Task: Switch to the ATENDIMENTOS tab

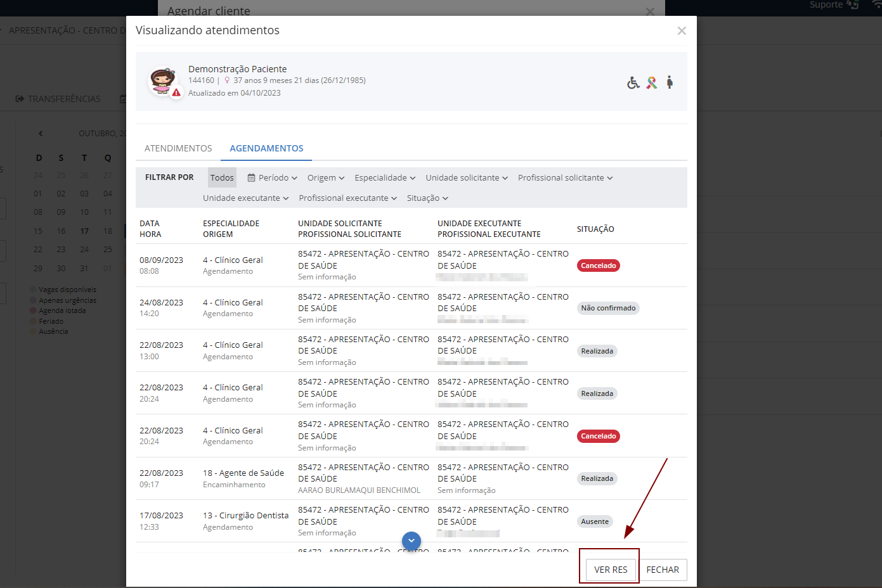Action: [x=178, y=148]
